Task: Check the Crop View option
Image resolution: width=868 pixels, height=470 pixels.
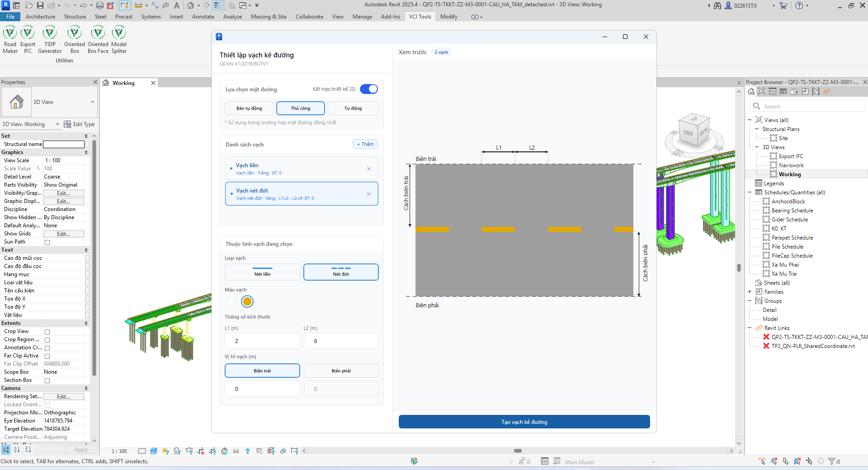Action: pyautogui.click(x=47, y=332)
